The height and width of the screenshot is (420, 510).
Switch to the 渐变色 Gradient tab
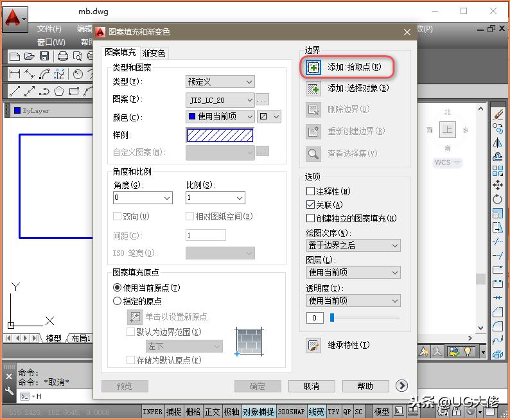pyautogui.click(x=154, y=53)
